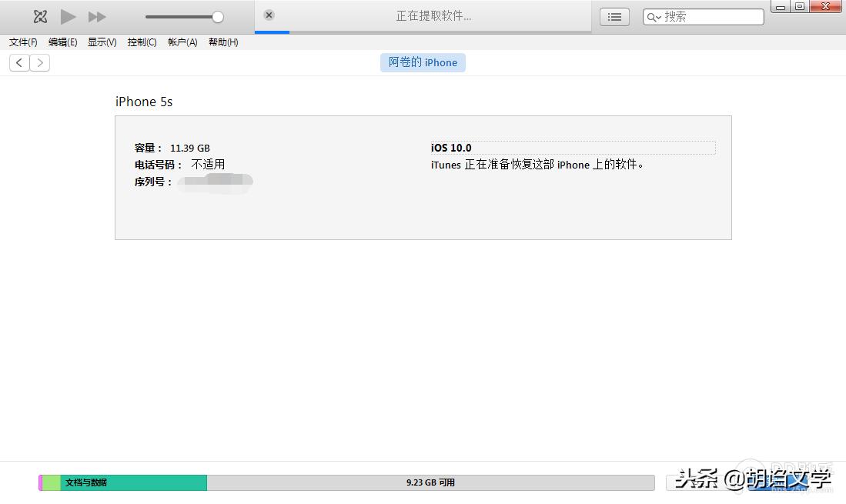Click the 电话号码 不适用 value
Image resolution: width=846 pixels, height=504 pixels.
pos(208,165)
